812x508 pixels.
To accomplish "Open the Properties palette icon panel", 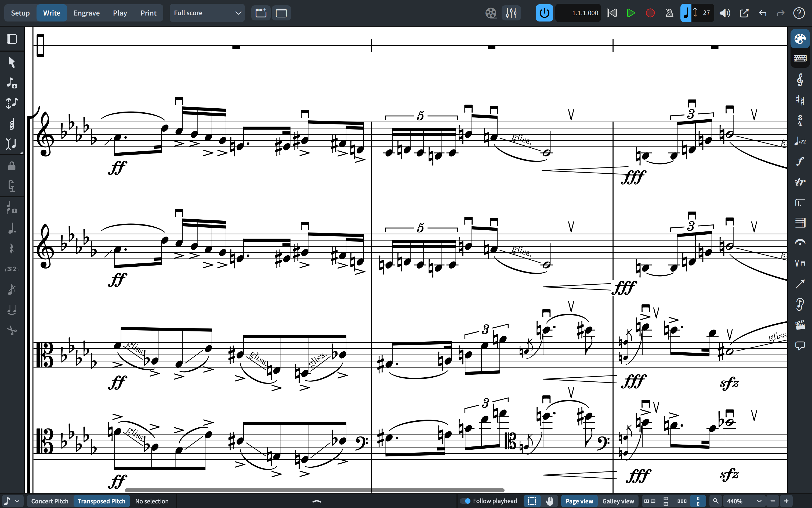I will click(800, 39).
